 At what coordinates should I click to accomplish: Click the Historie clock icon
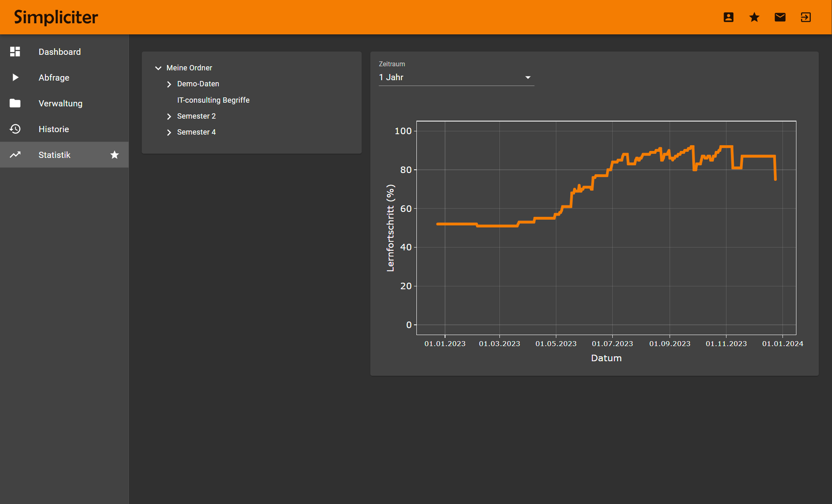point(15,129)
